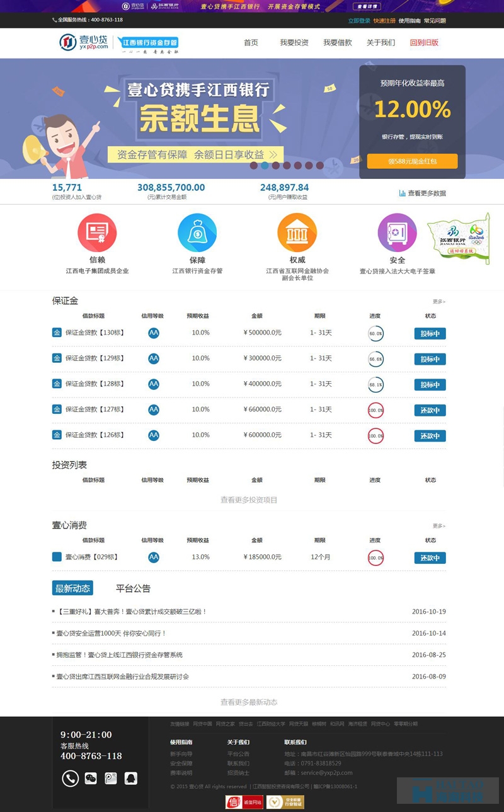Click the AA credit badge for 壹心消费【029标】

coord(154,558)
